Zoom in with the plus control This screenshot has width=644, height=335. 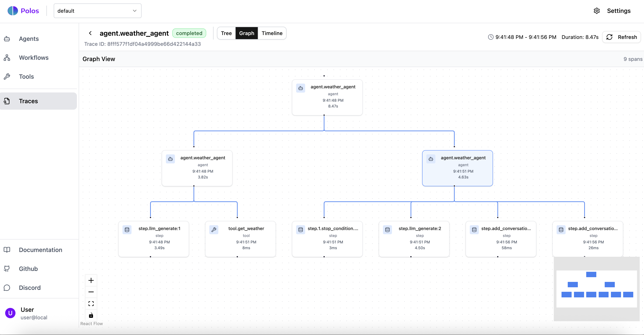[x=91, y=280]
